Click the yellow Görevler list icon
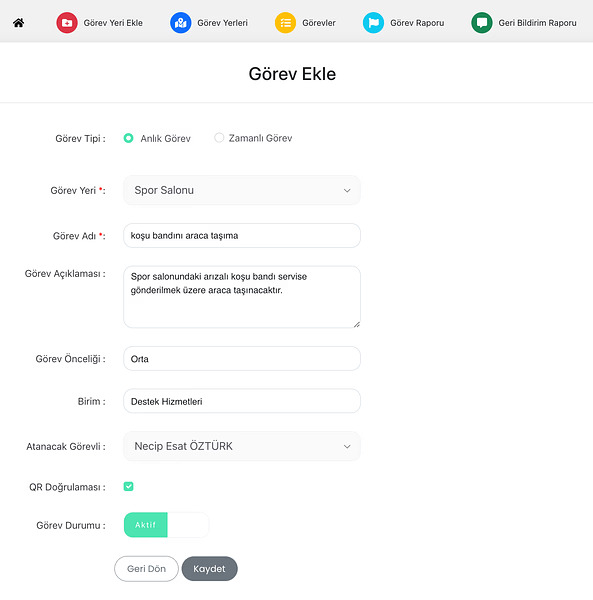Viewport: 593px width, 600px height. (285, 23)
